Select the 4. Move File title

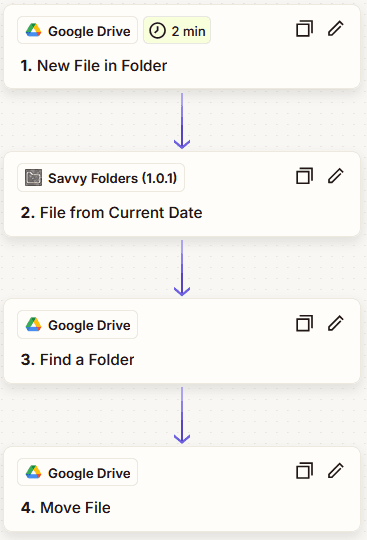pos(65,508)
